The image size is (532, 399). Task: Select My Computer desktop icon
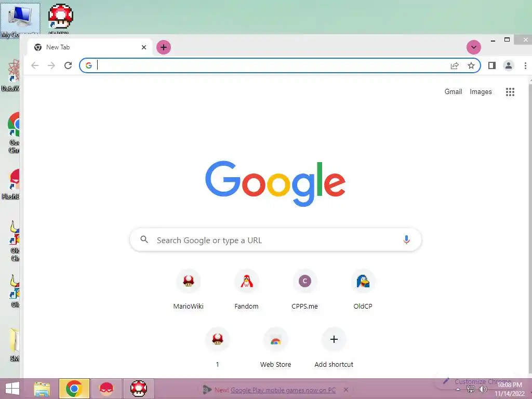20,20
